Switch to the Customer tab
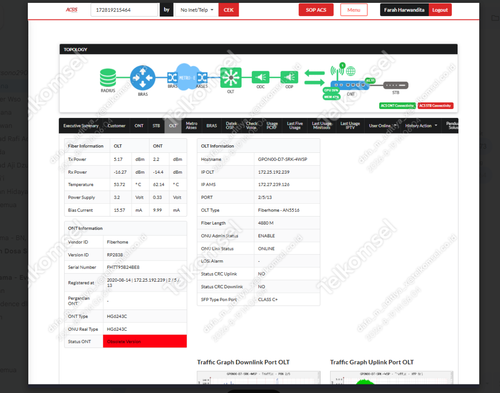500x393 pixels. (116, 126)
